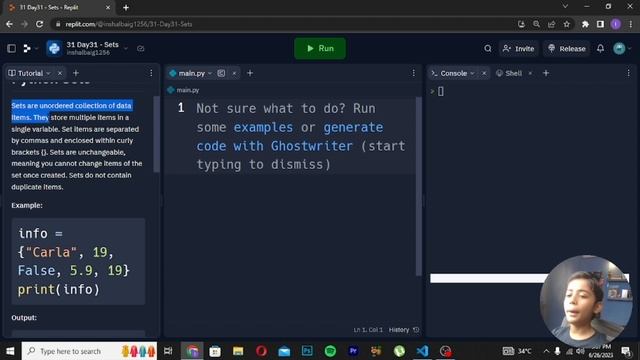
Task: Click the browser address bar URL
Action: tap(129, 24)
